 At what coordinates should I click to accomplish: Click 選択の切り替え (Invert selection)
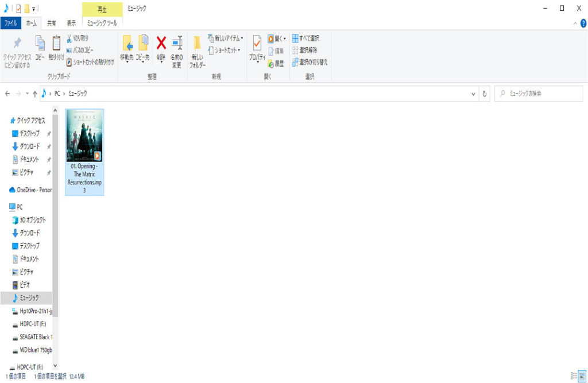tap(310, 62)
